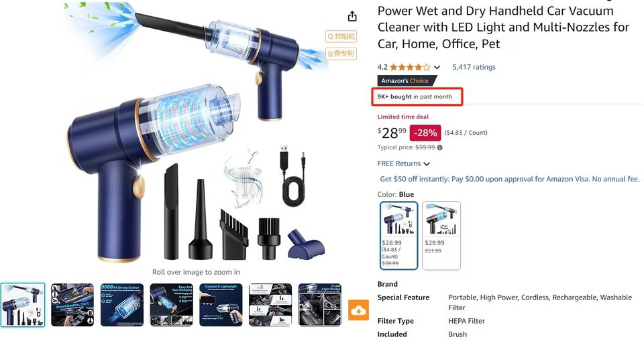Open the Amazon's Choice badge
Viewport: 644px width, 341px height.
407,81
